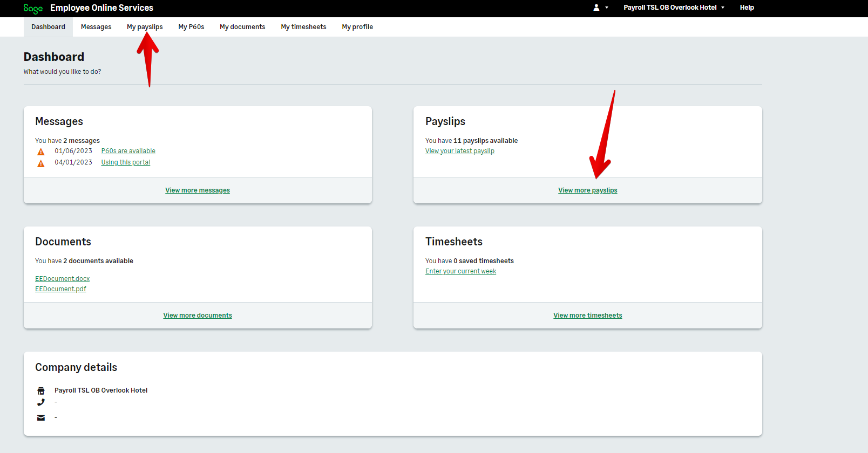Open the user account icon menu
868x453 pixels.
coord(596,8)
